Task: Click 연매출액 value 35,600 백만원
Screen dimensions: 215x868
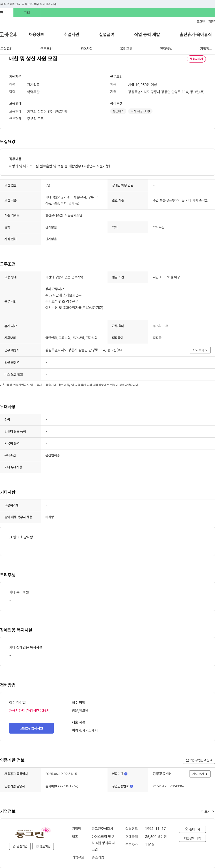Action: click(156, 837)
